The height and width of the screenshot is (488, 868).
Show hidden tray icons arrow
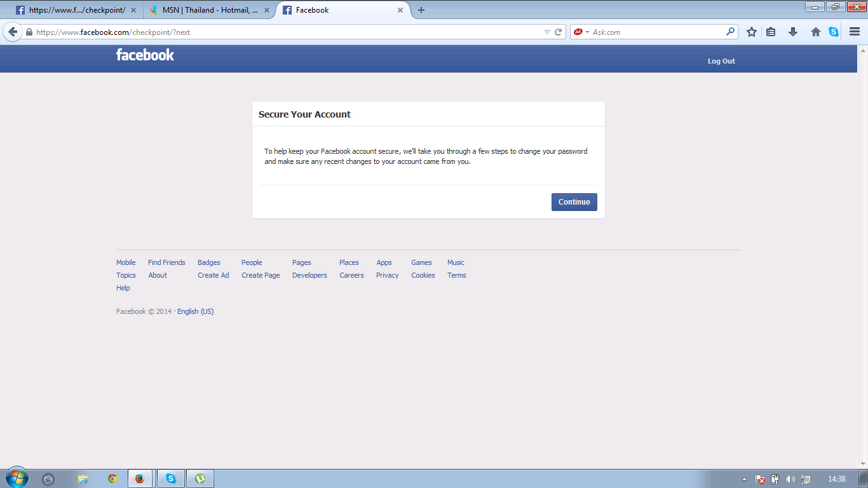pyautogui.click(x=744, y=479)
